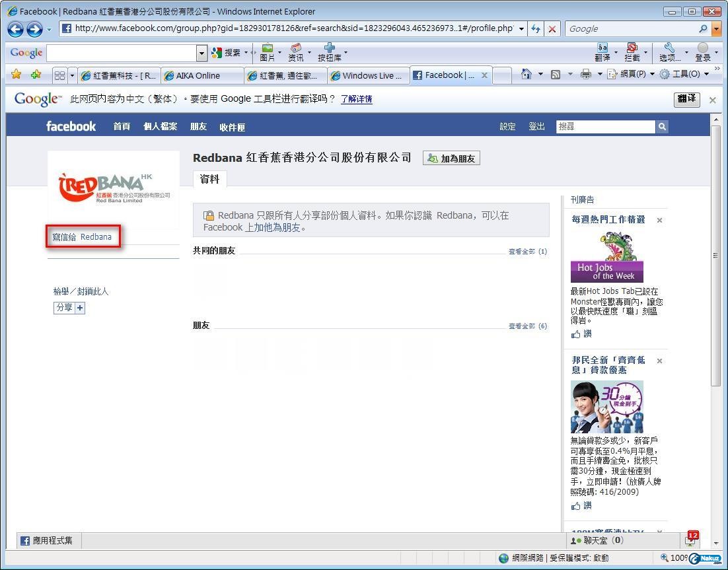Refresh the page using the refresh icon
Screen dimensions: 728x570
(x=536, y=29)
